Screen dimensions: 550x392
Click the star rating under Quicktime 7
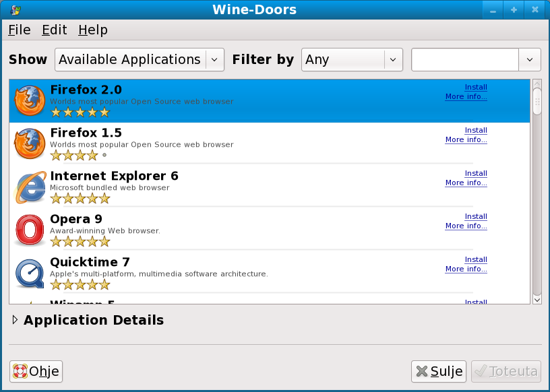(x=80, y=285)
